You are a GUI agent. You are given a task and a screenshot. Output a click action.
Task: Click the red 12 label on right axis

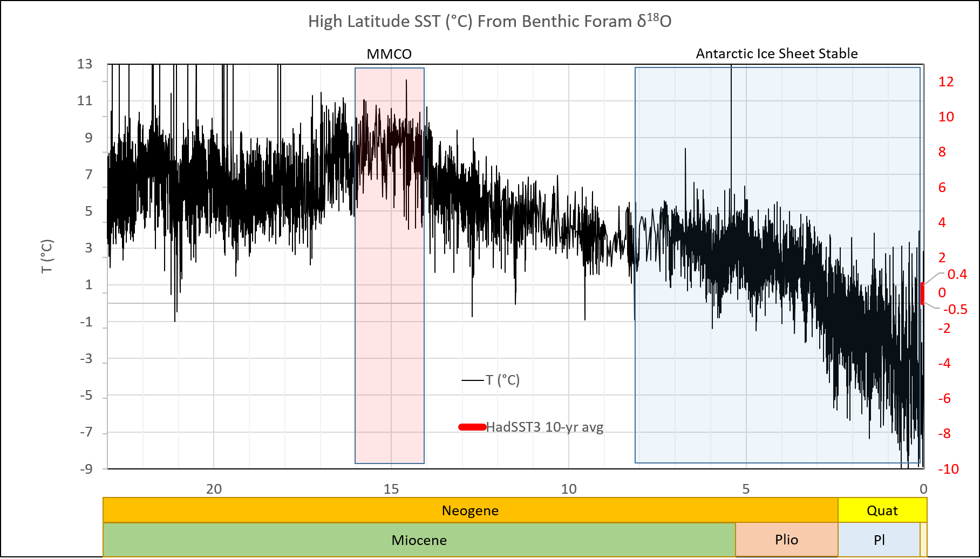point(946,81)
